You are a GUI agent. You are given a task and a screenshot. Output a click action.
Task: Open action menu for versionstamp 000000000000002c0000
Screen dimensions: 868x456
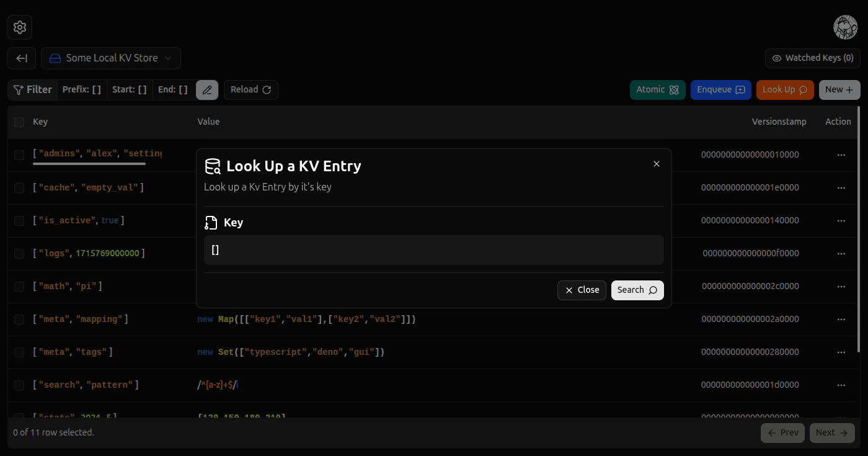[x=841, y=287]
